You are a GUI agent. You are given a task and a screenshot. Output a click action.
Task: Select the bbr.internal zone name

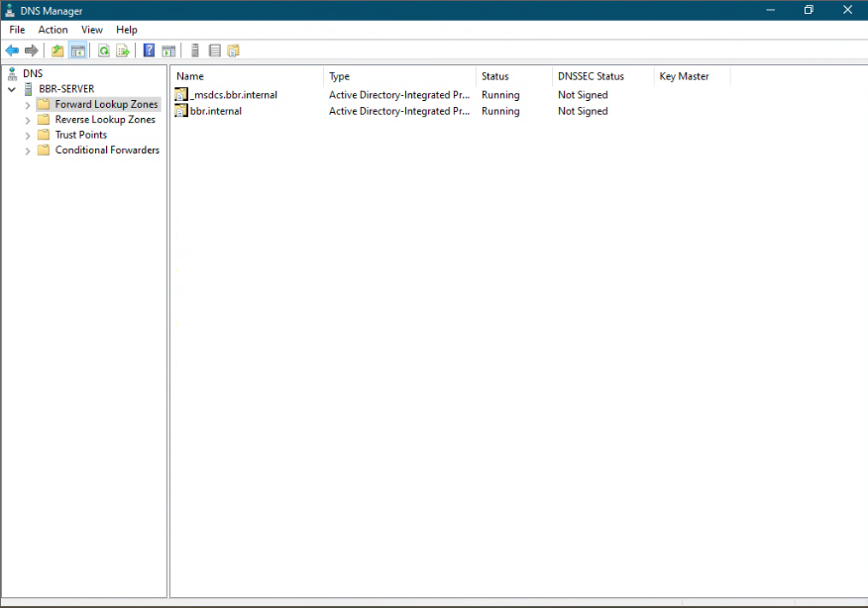216,111
